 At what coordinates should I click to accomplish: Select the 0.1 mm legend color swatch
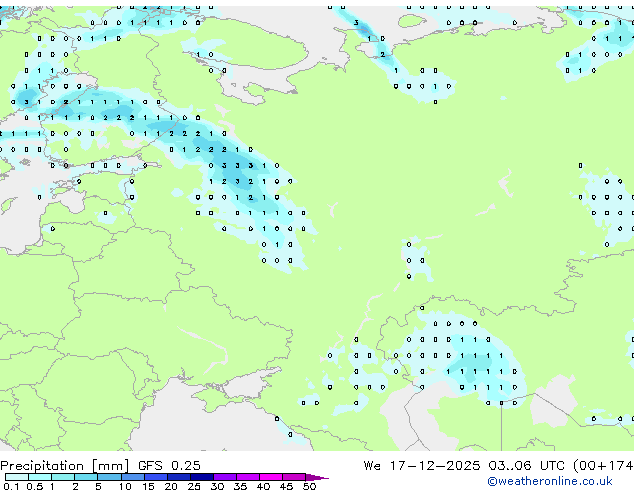click(17, 477)
